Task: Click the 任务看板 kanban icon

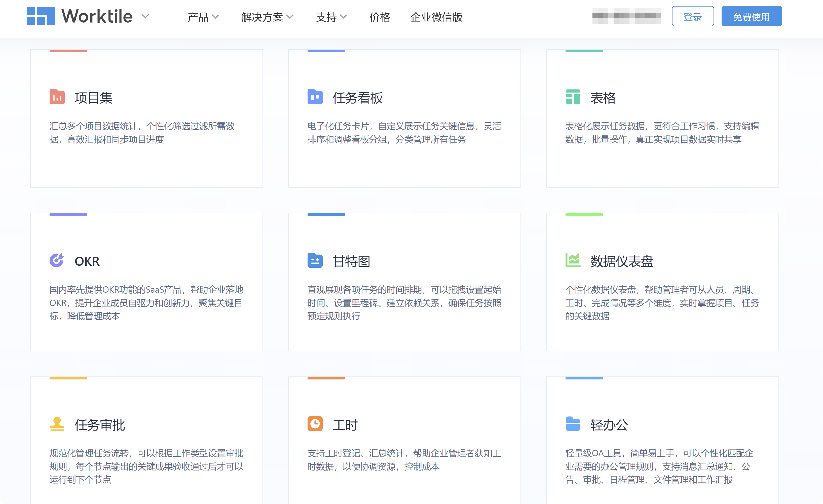Action: (x=315, y=97)
